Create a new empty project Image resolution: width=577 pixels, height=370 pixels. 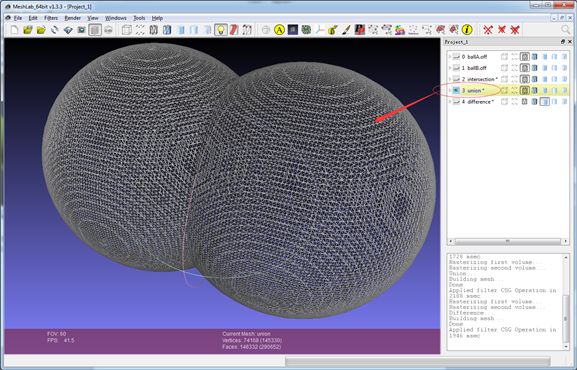click(x=14, y=30)
